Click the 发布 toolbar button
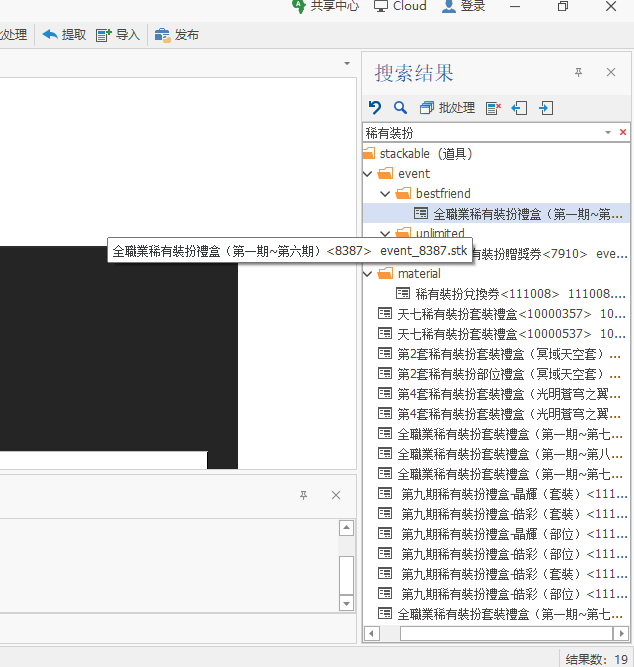Image resolution: width=634 pixels, height=667 pixels. tap(176, 35)
